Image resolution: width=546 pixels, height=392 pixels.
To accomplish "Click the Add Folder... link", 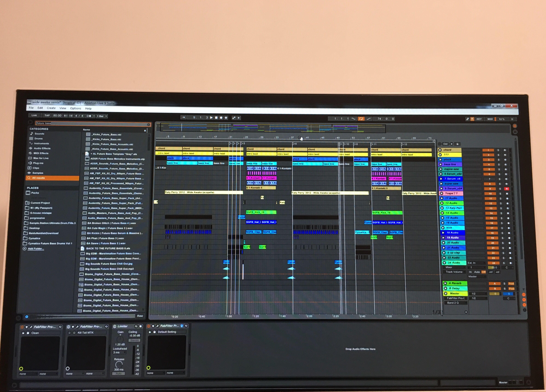I will 36,249.
